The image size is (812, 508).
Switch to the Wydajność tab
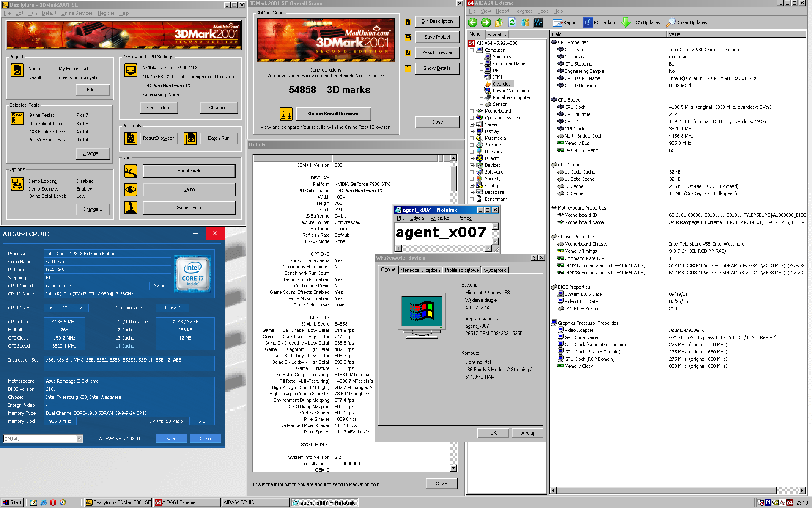coord(495,270)
